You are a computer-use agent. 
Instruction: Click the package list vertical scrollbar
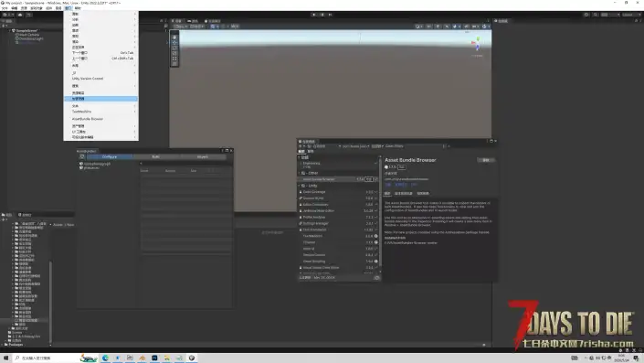pos(380,212)
